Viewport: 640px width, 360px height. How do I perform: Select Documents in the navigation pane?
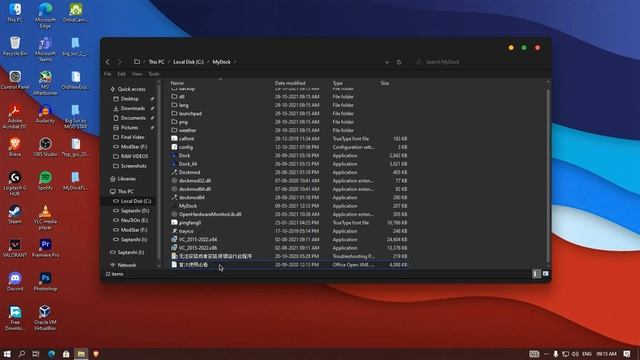[132, 118]
